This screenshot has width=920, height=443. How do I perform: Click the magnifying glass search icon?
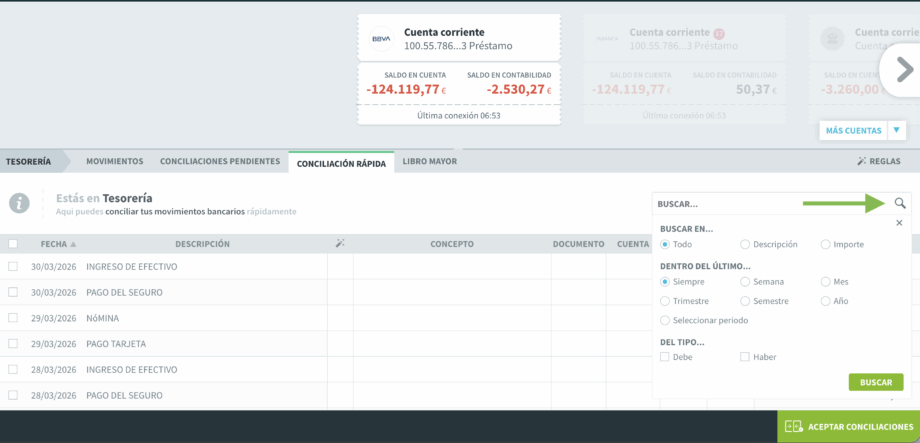tap(900, 203)
